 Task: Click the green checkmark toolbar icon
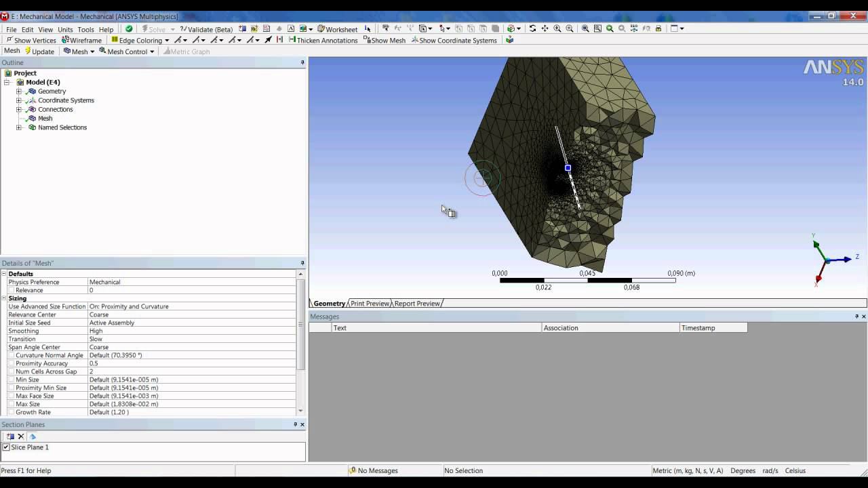tap(129, 29)
